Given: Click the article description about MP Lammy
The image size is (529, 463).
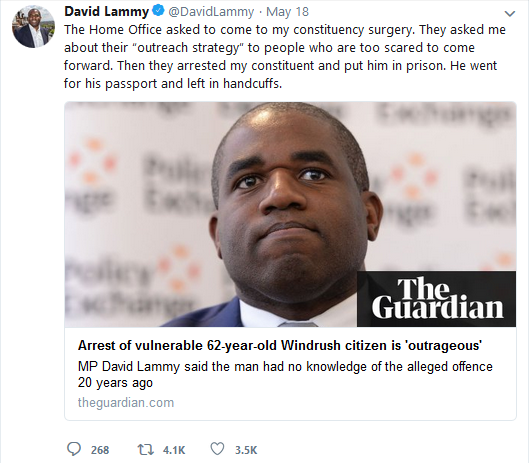Looking at the screenshot, I should (x=285, y=375).
